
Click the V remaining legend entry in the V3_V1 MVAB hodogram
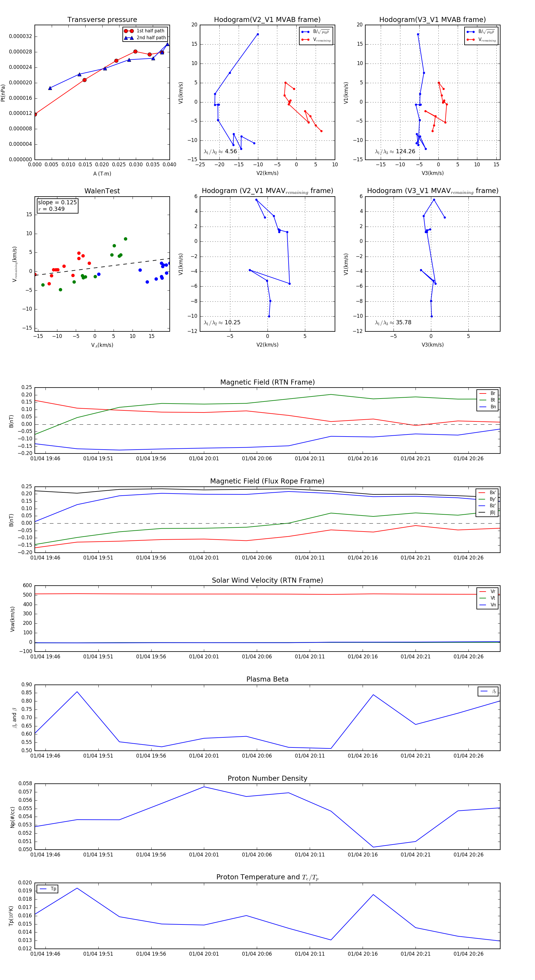(x=481, y=39)
